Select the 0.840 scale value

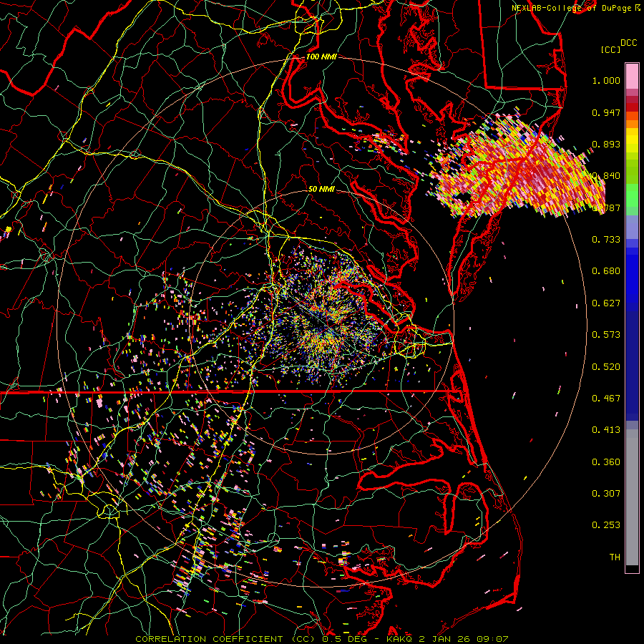point(608,176)
